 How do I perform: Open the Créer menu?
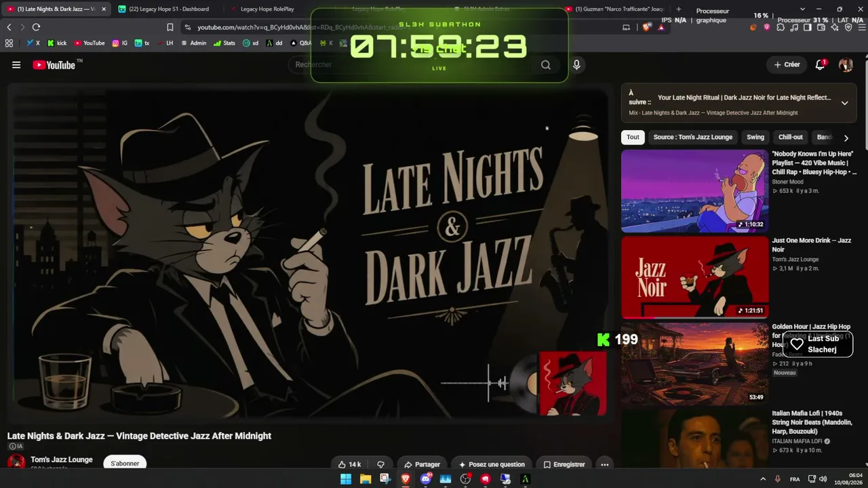[x=787, y=64]
